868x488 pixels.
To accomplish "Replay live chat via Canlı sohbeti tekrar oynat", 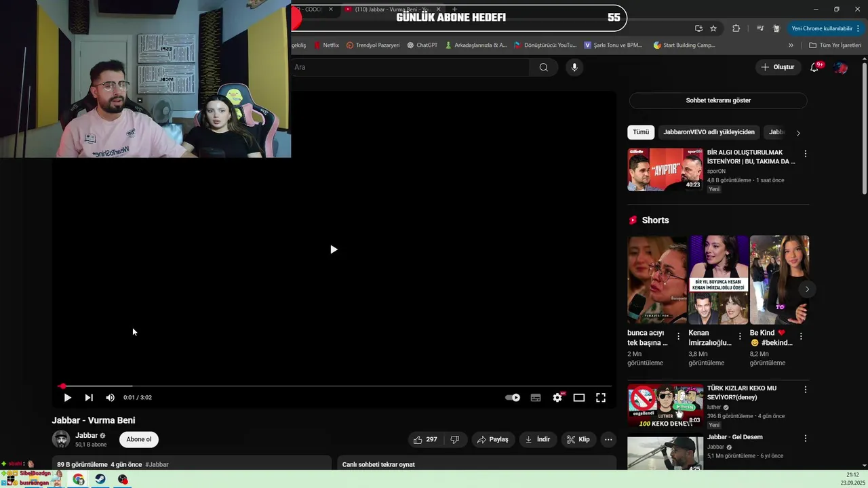I will (x=378, y=464).
